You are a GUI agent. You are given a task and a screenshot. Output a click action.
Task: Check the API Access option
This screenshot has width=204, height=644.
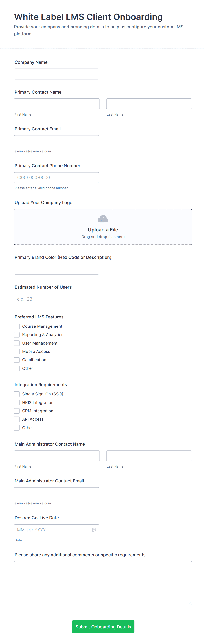pos(17,419)
